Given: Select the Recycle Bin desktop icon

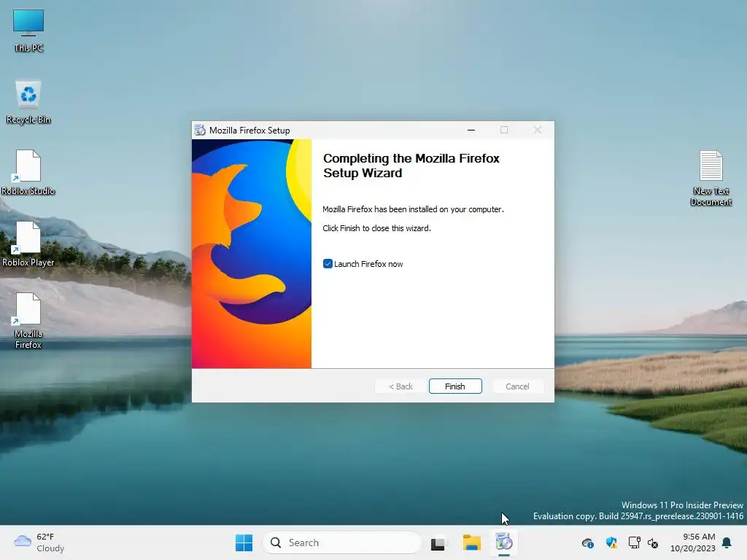Looking at the screenshot, I should (28, 102).
